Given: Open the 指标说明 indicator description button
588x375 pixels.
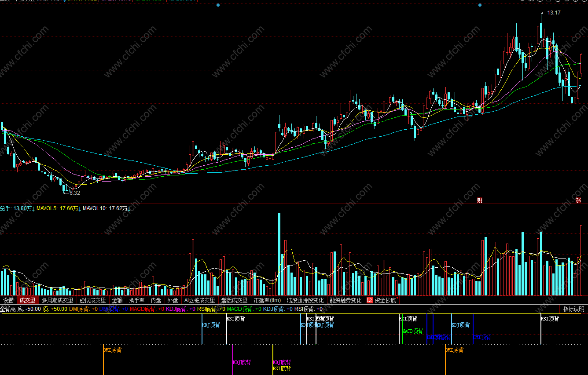Looking at the screenshot, I should coord(574,309).
